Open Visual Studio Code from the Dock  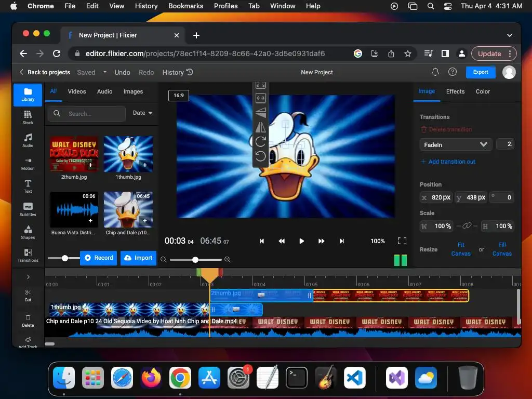[355, 378]
